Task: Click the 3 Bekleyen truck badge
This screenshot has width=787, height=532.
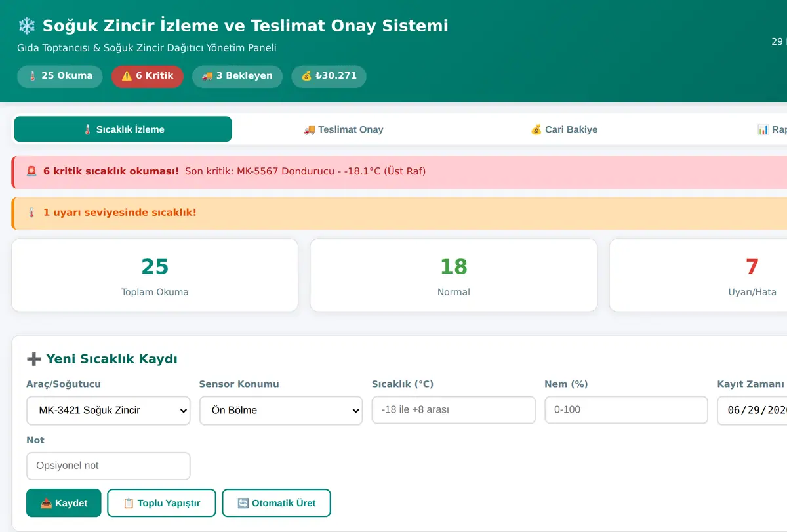Action: 237,76
